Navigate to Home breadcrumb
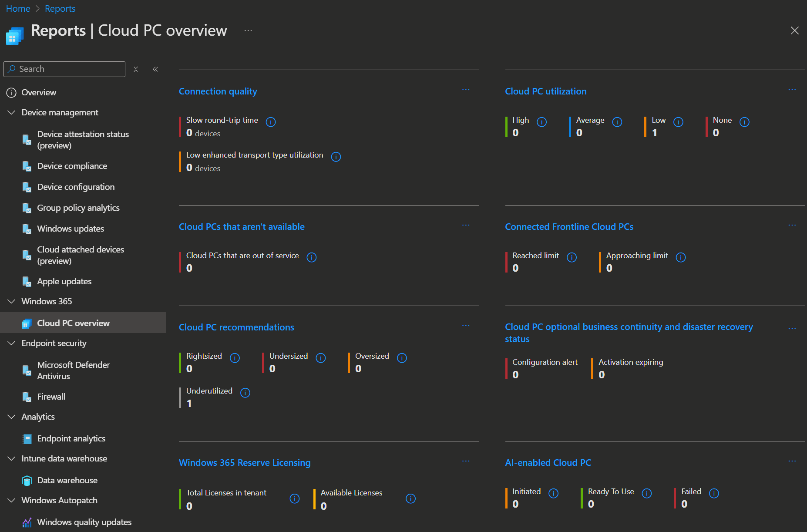 pyautogui.click(x=18, y=9)
